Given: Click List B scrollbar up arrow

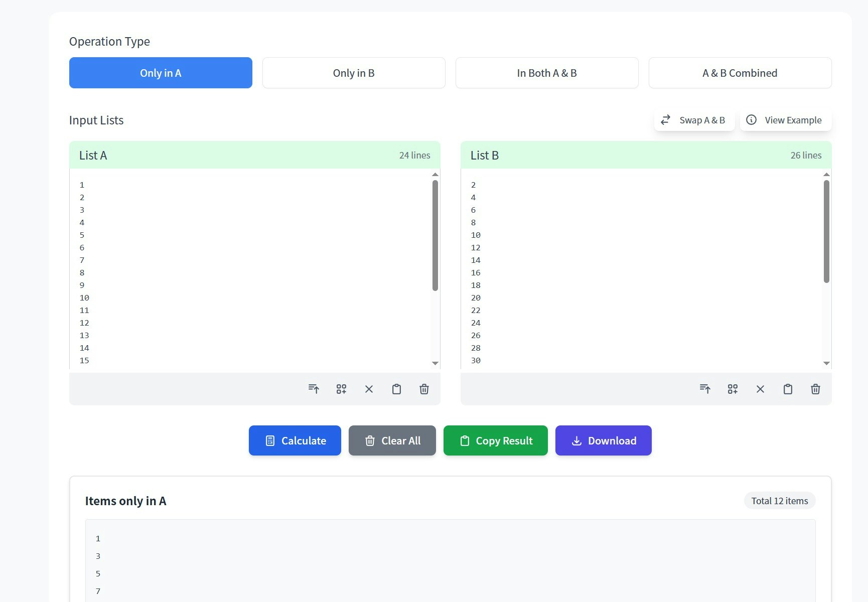Looking at the screenshot, I should coord(826,175).
